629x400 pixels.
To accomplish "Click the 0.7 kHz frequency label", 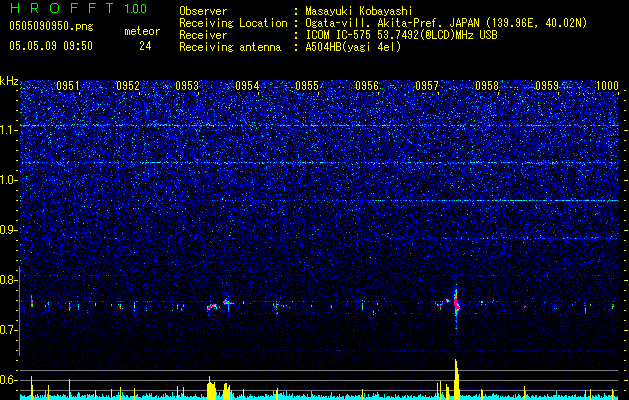I will coord(9,330).
